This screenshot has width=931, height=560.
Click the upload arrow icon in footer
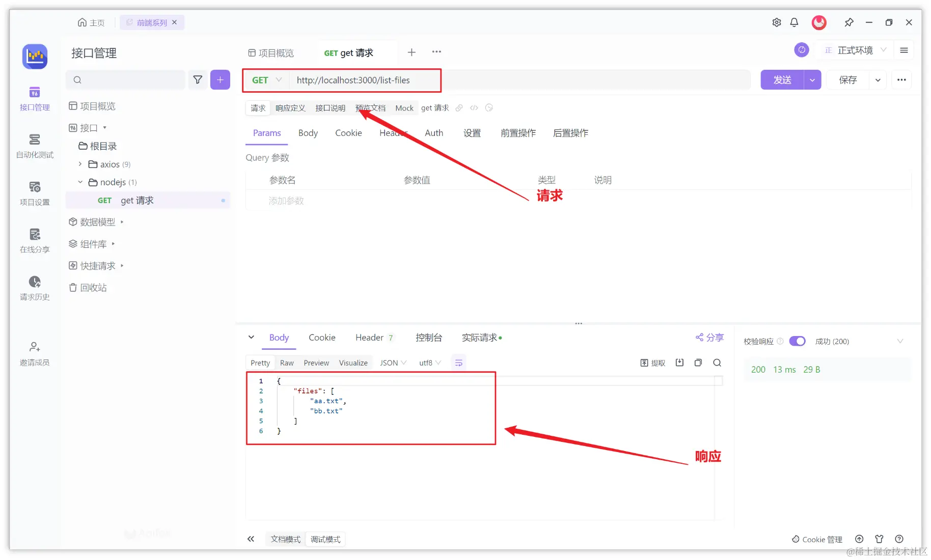(859, 539)
